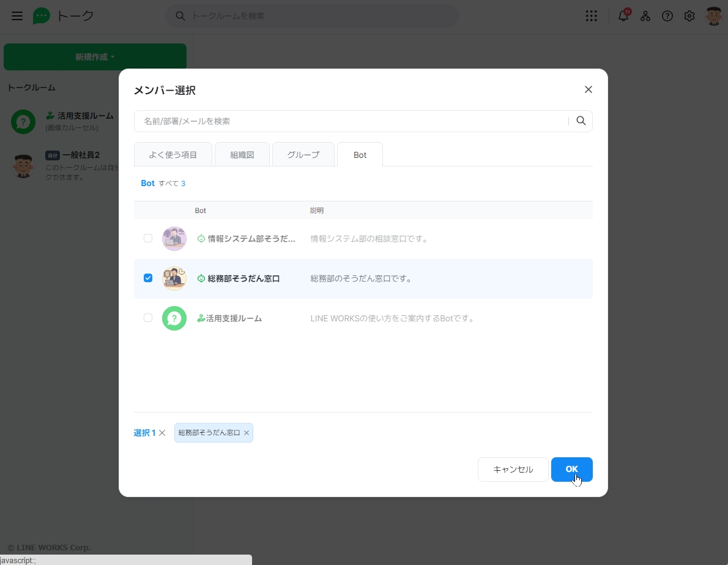The width and height of the screenshot is (728, 565).
Task: Open the help question mark icon
Action: pos(667,17)
